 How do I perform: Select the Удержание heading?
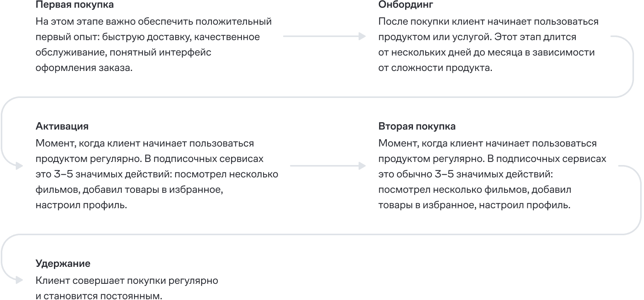[x=63, y=263]
